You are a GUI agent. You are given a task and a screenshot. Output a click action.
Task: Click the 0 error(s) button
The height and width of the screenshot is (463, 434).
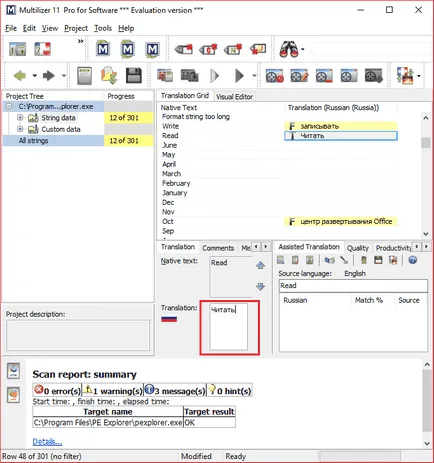click(x=57, y=390)
